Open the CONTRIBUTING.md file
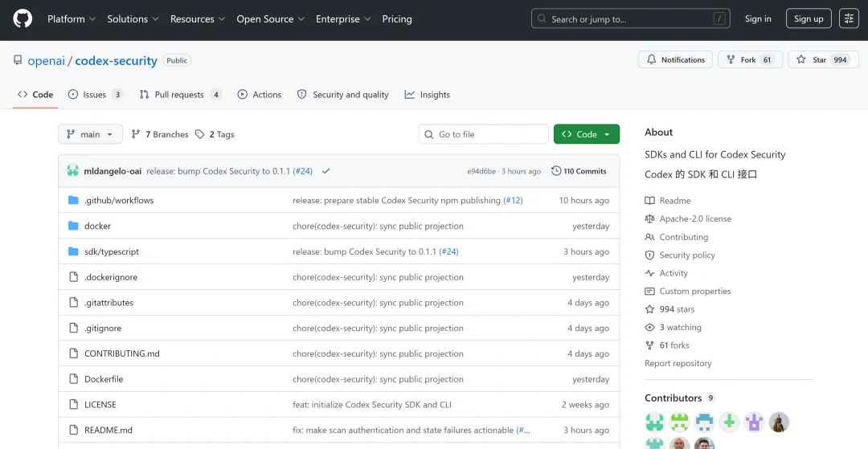This screenshot has height=449, width=868. (x=122, y=353)
